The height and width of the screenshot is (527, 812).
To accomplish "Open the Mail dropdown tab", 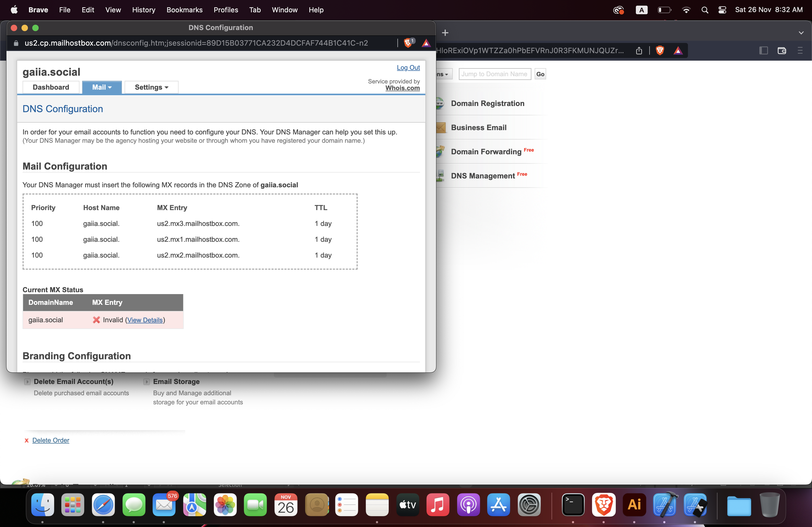I will point(102,87).
